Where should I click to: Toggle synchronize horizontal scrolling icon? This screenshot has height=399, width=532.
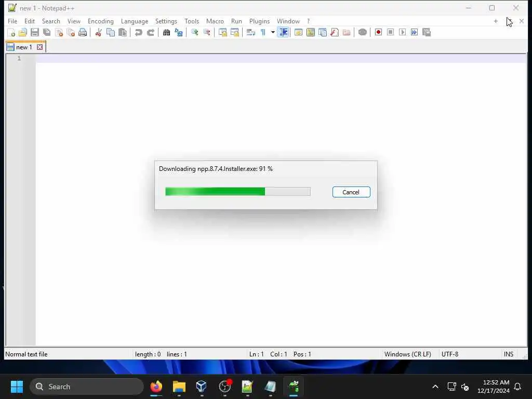[235, 32]
